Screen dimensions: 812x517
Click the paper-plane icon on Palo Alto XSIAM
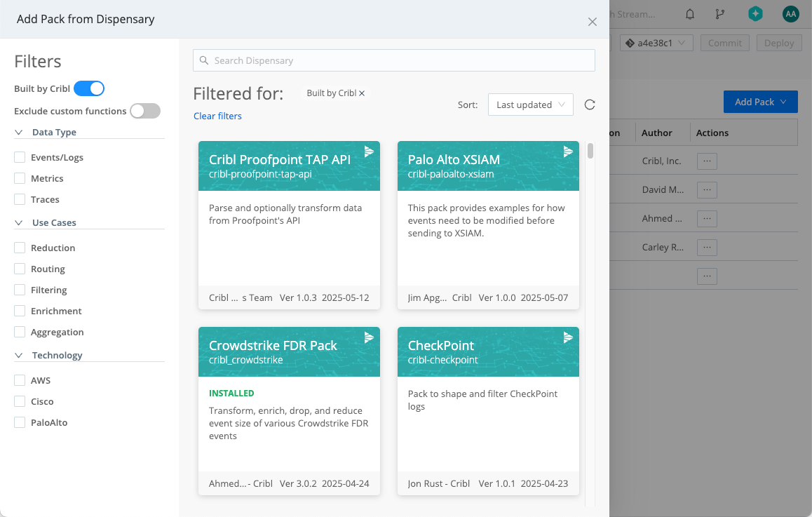(568, 152)
